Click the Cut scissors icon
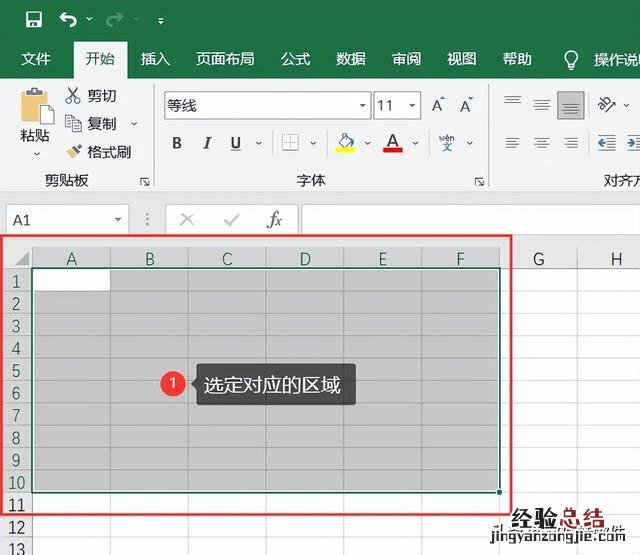This screenshot has height=555, width=640. tap(73, 96)
